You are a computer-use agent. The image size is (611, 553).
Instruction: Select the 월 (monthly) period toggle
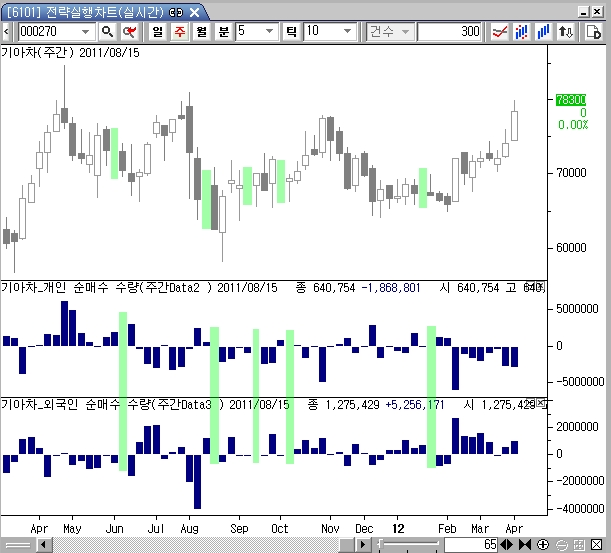[201, 31]
